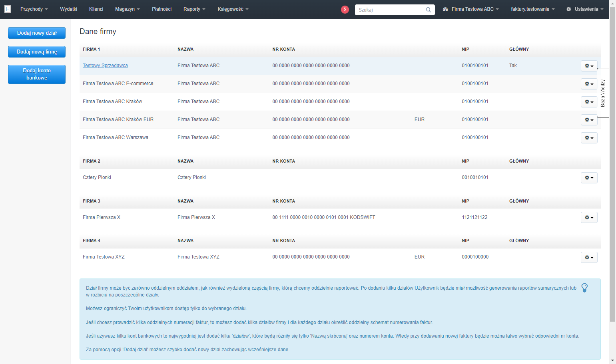Viewport: 616px width, 364px height.
Task: Click the magnifier search icon
Action: pyautogui.click(x=429, y=10)
